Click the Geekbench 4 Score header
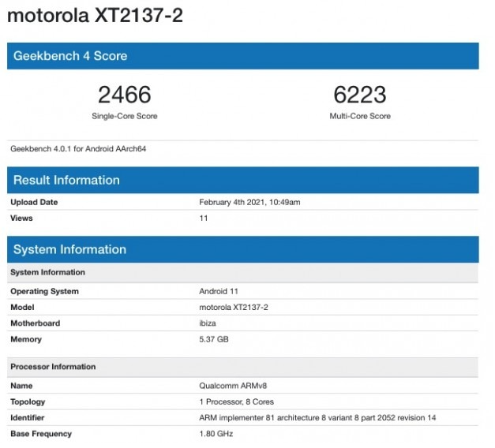Screen dimensions: 495x448 tap(70, 56)
